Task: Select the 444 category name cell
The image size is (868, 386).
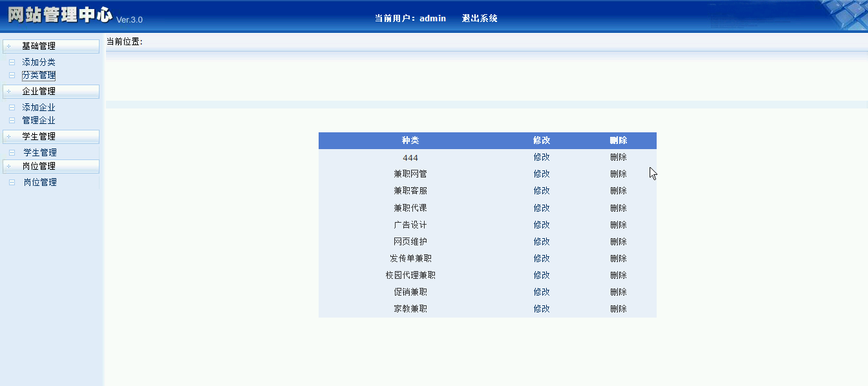Action: tap(410, 157)
